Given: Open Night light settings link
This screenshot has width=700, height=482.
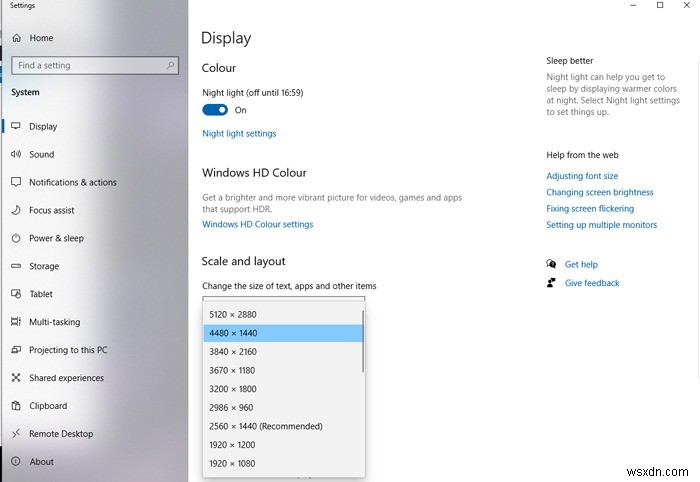Looking at the screenshot, I should (x=239, y=133).
